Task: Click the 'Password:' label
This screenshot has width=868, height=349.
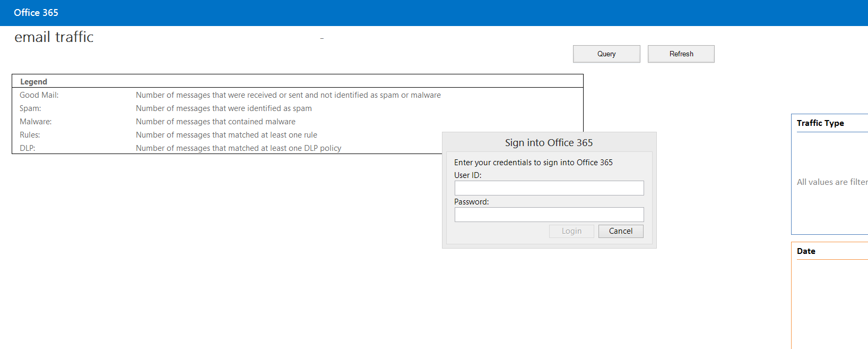Action: [x=472, y=202]
